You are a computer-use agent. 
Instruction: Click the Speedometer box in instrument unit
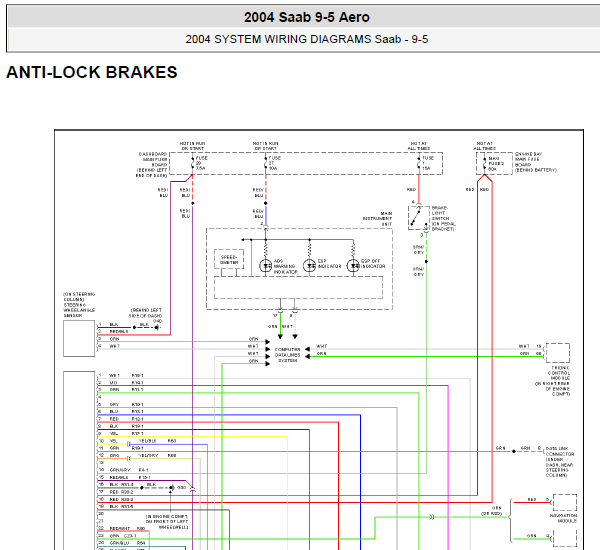tap(229, 259)
